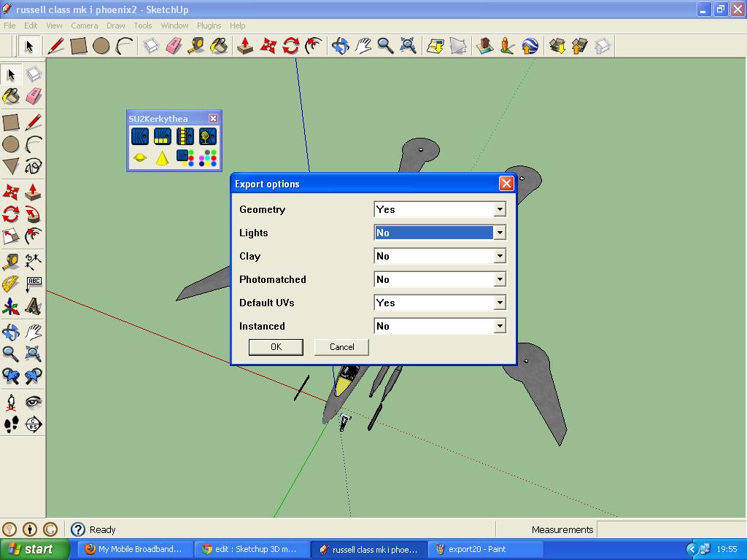747x560 pixels.
Task: Close the SU2Kerkythea floating toolbar
Action: point(214,119)
